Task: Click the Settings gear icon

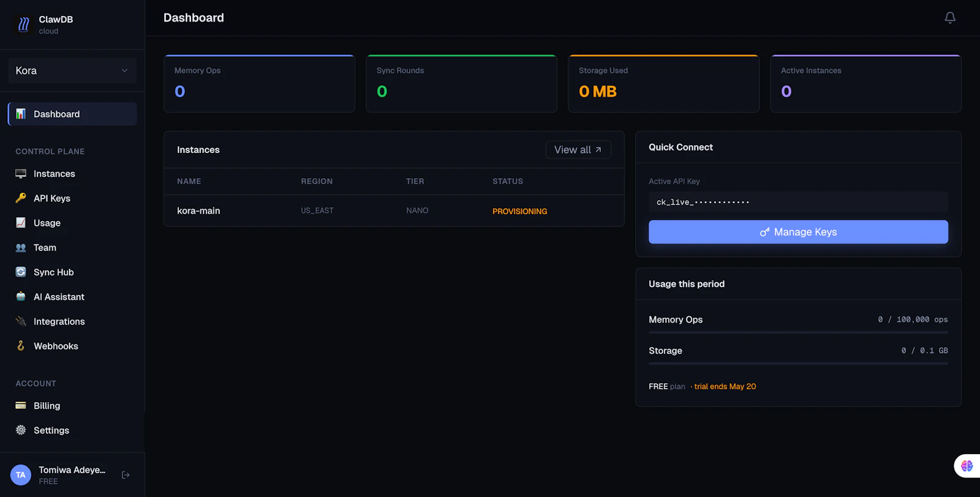Action: click(x=21, y=430)
